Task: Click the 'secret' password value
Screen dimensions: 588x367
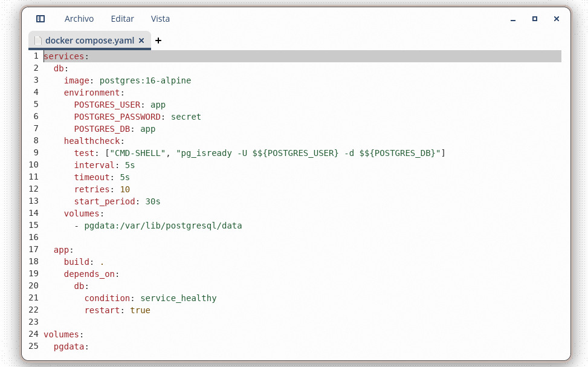Action: (186, 117)
